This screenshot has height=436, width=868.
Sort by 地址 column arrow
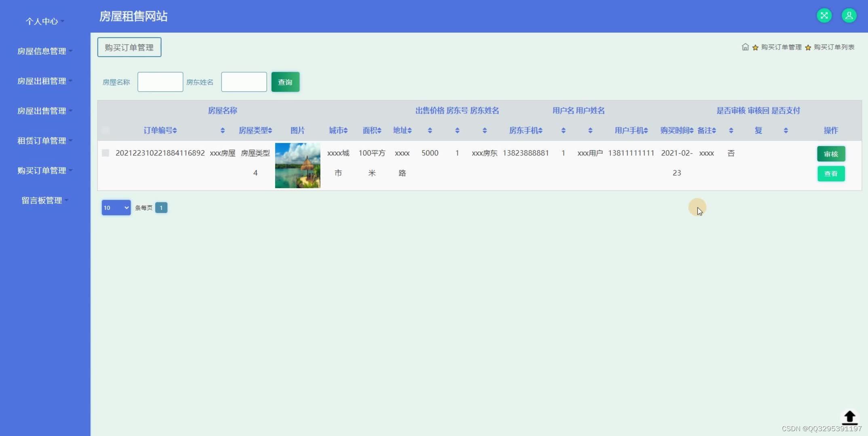point(409,130)
